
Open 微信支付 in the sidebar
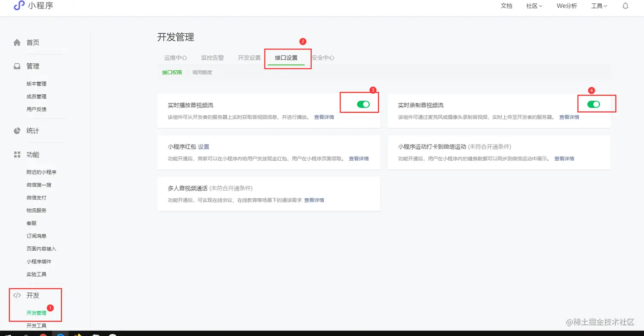point(36,198)
